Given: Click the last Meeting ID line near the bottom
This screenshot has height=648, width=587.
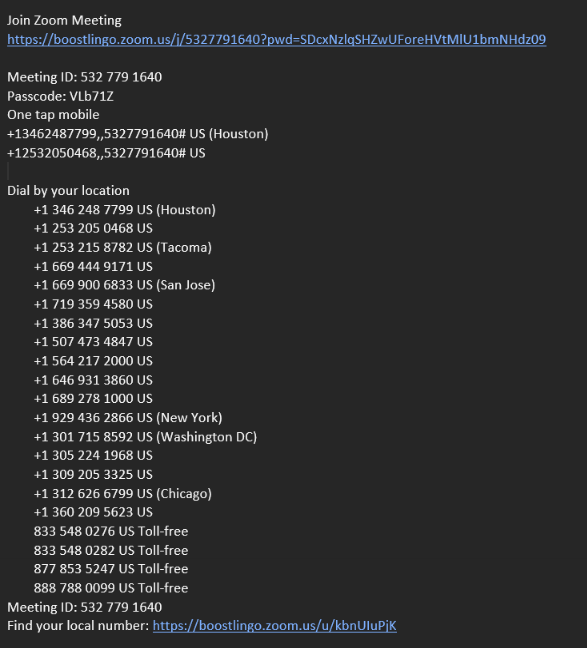Looking at the screenshot, I should pyautogui.click(x=84, y=607).
